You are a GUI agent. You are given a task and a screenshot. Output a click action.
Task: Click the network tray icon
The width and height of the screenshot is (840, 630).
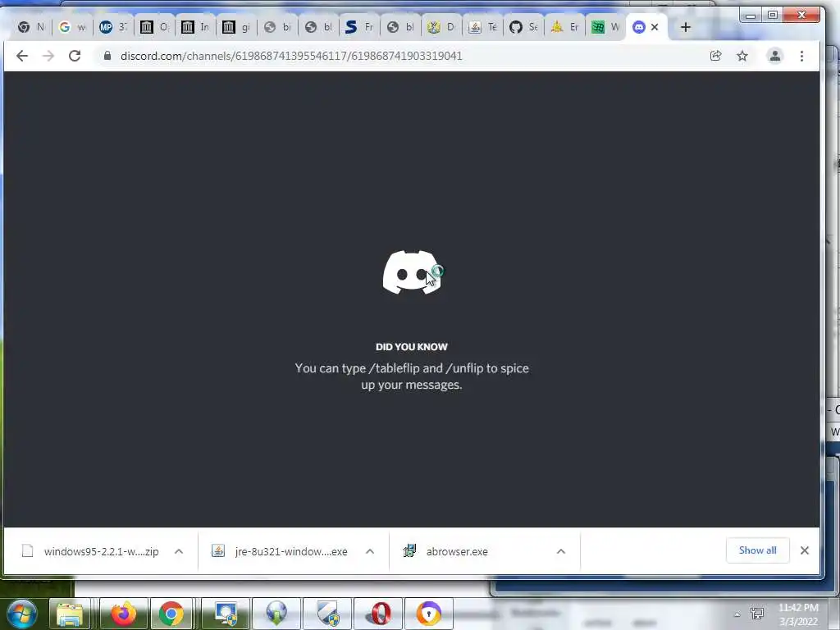pos(757,614)
